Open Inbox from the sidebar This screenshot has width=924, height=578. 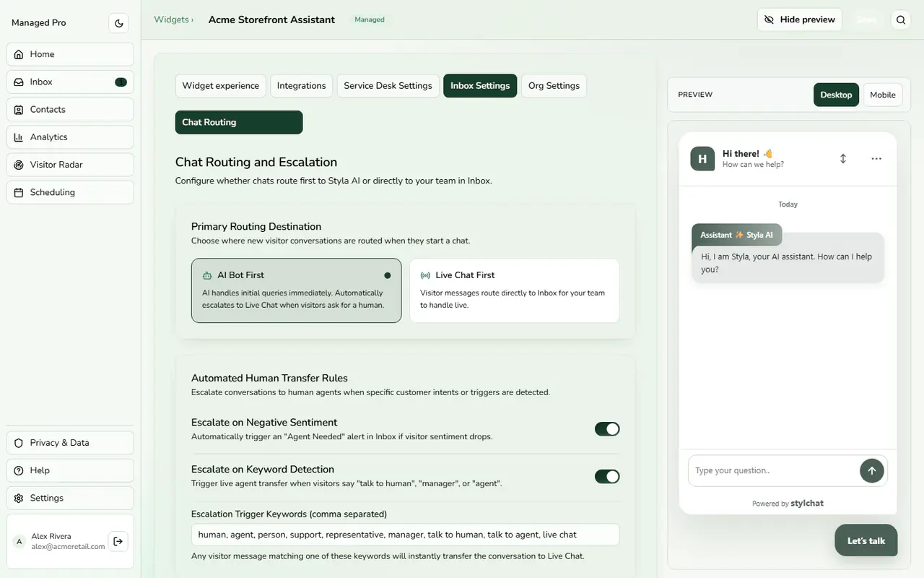coord(70,82)
